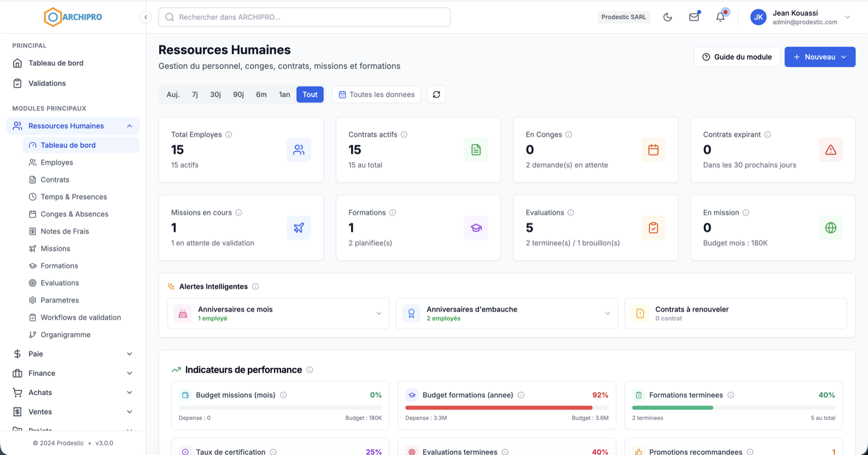Select the 30j period filter
The image size is (868, 455).
pyautogui.click(x=215, y=94)
